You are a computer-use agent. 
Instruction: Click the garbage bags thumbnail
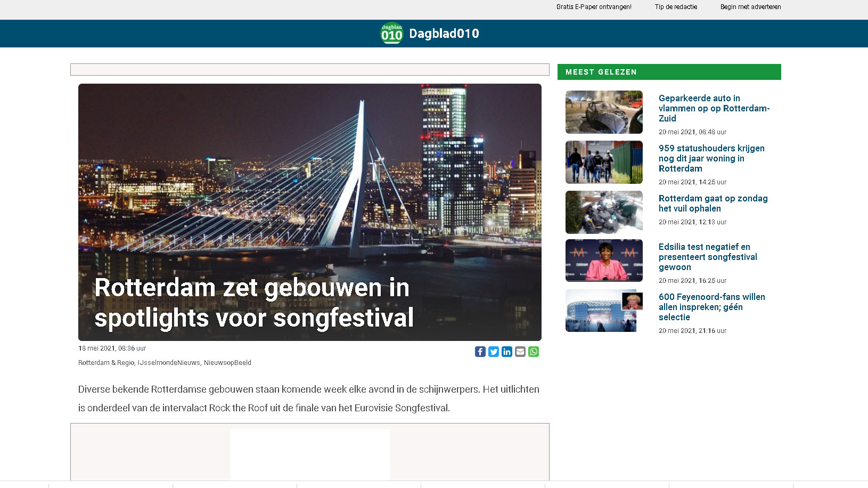coord(604,212)
